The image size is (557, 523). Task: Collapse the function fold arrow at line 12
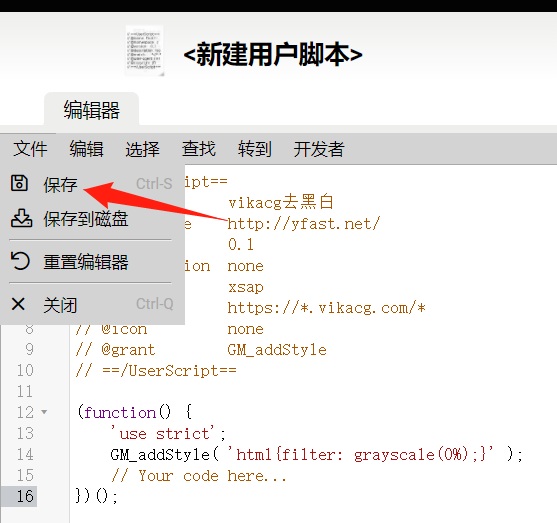click(44, 412)
